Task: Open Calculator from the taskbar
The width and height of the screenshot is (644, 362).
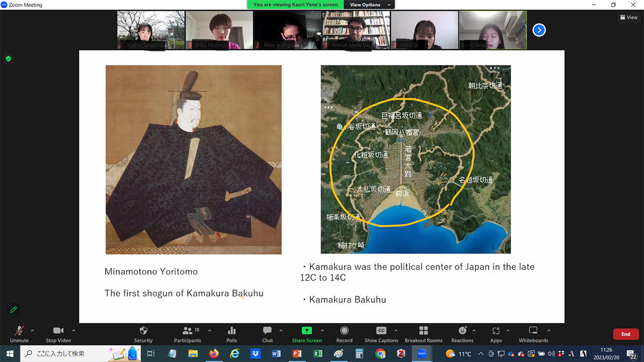Action: coord(359,353)
